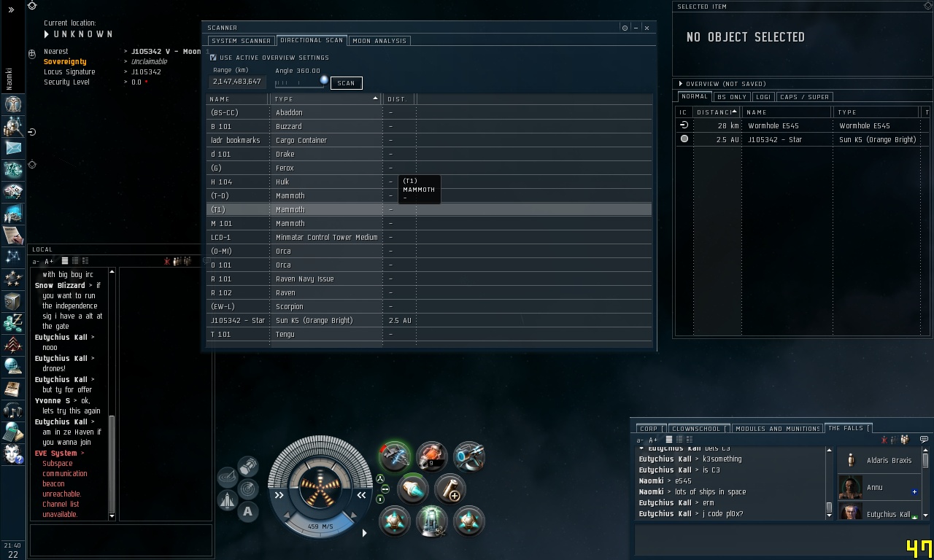The height and width of the screenshot is (560, 934).
Task: Open the assets safe icon
Action: [13, 300]
